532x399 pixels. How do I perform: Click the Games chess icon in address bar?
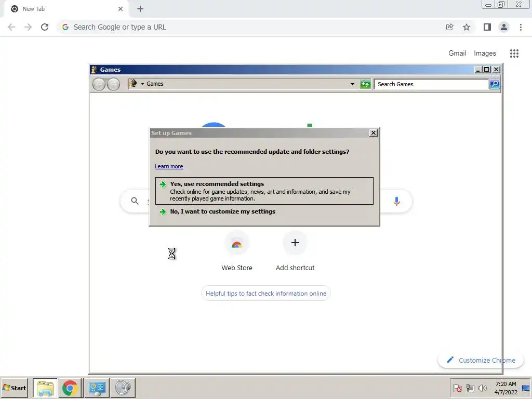[x=132, y=84]
